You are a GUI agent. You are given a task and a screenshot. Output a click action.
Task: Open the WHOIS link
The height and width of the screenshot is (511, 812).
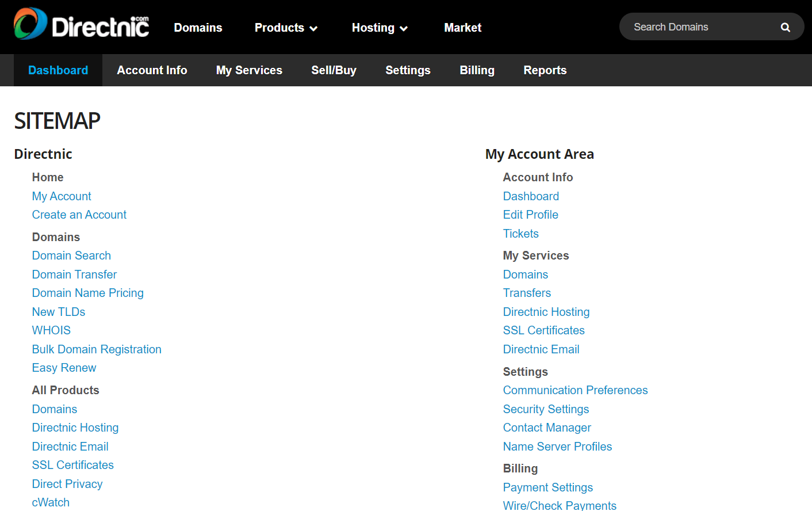click(x=51, y=330)
